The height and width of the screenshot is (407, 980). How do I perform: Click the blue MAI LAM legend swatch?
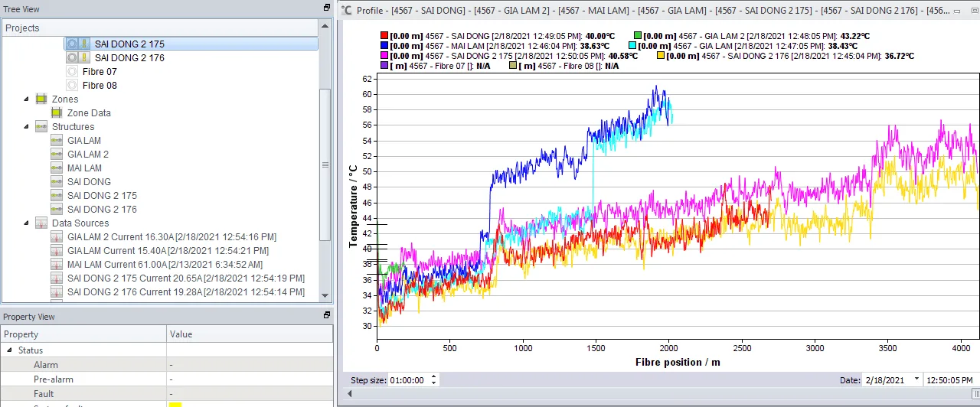[x=384, y=46]
